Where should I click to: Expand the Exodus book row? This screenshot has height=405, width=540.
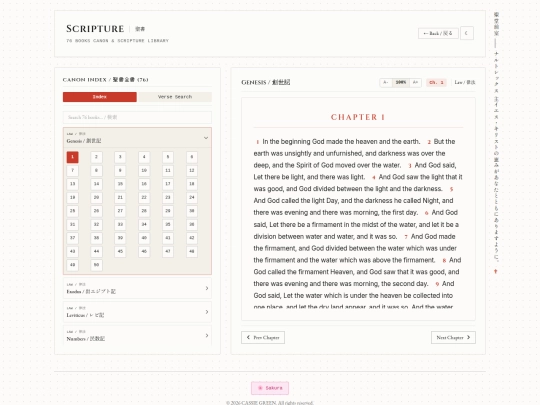pyautogui.click(x=137, y=288)
